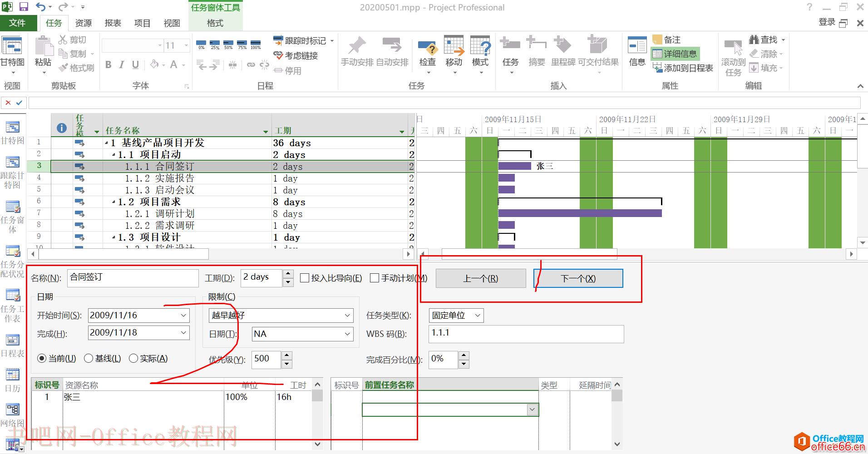The width and height of the screenshot is (868, 454).
Task: Open the constraint type dropdown showing 越早越好
Action: 347,315
